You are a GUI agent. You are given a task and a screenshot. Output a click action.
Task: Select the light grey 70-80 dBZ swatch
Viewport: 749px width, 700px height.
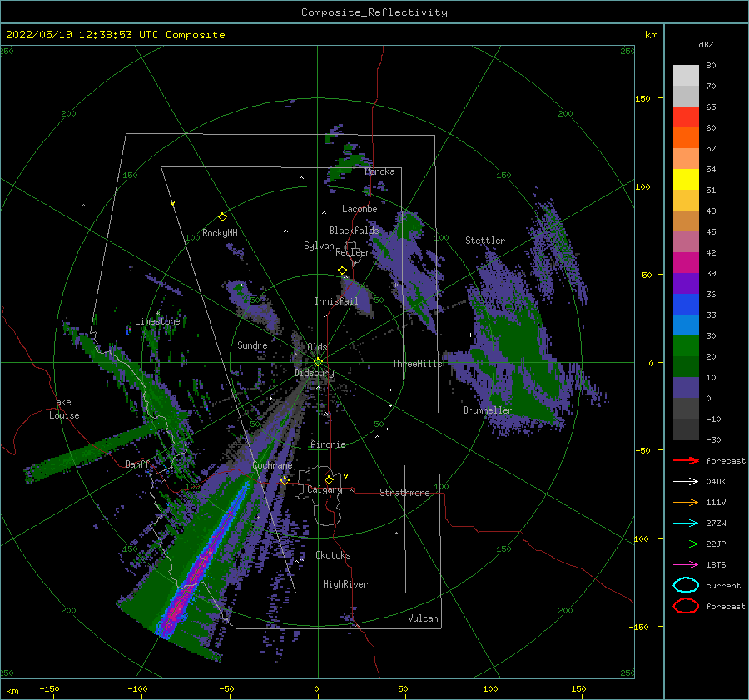686,76
